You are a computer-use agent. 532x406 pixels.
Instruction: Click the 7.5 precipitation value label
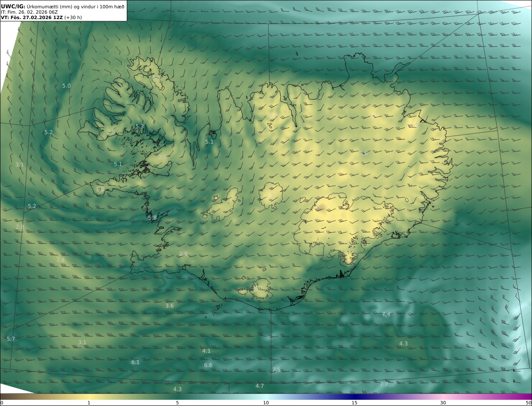tap(276, 370)
